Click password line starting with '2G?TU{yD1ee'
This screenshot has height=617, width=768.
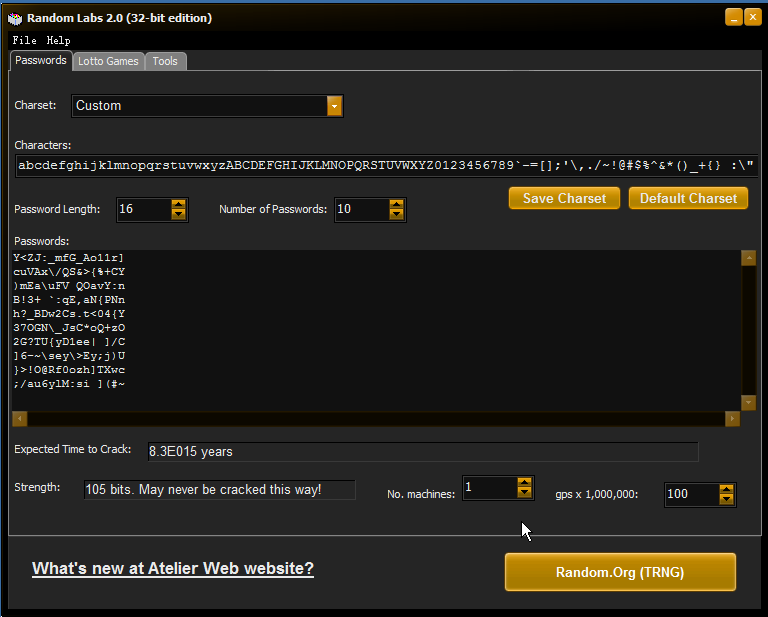[69, 342]
